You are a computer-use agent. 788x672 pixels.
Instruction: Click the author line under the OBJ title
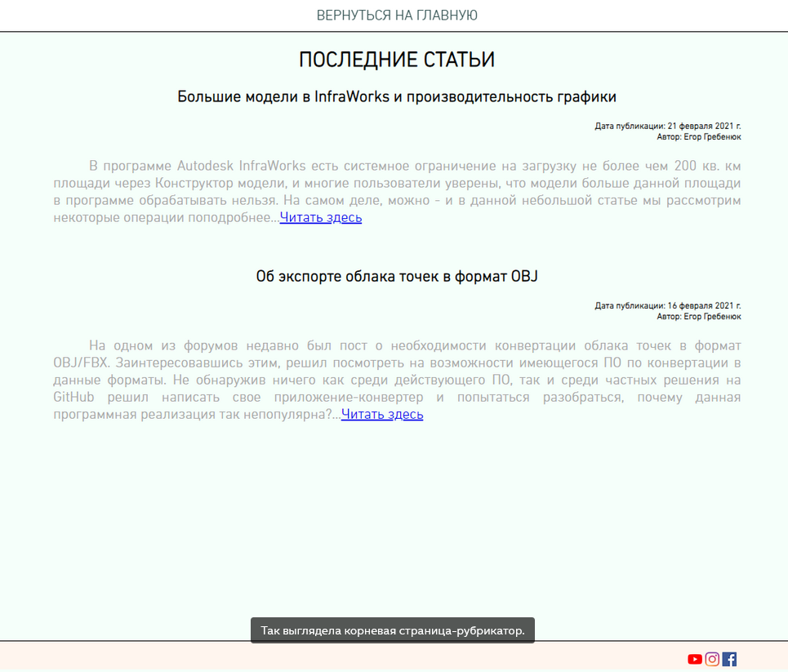point(699,316)
